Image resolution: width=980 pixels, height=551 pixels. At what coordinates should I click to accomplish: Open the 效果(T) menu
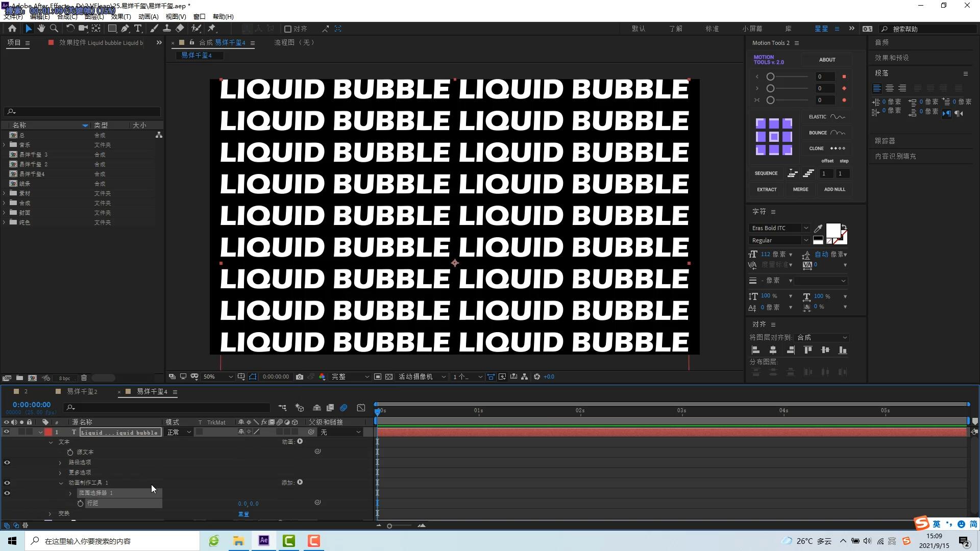point(121,17)
